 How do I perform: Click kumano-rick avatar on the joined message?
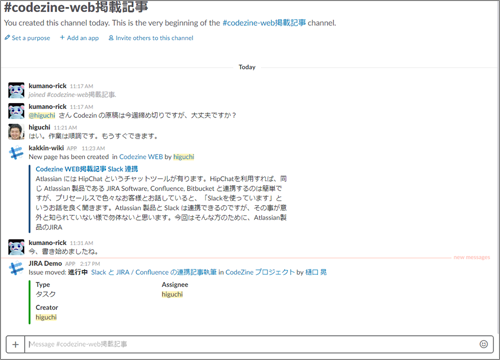coord(16,90)
